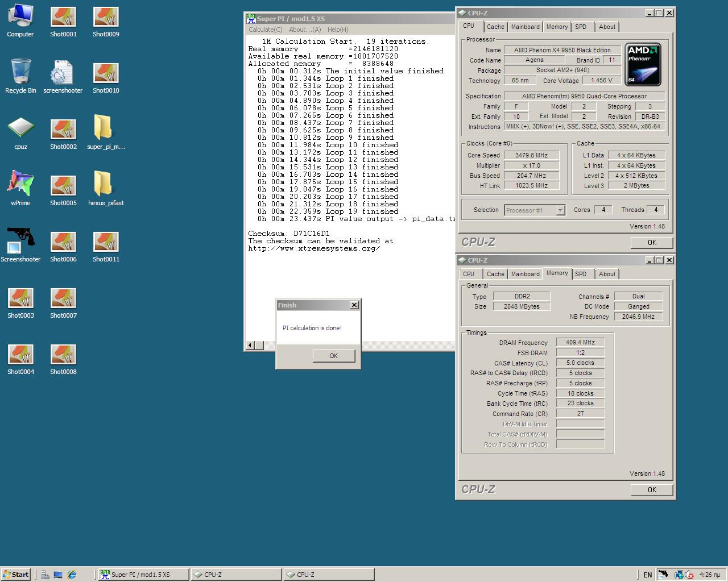This screenshot has width=728, height=582.
Task: Click the volume muted tray icon
Action: 689,575
